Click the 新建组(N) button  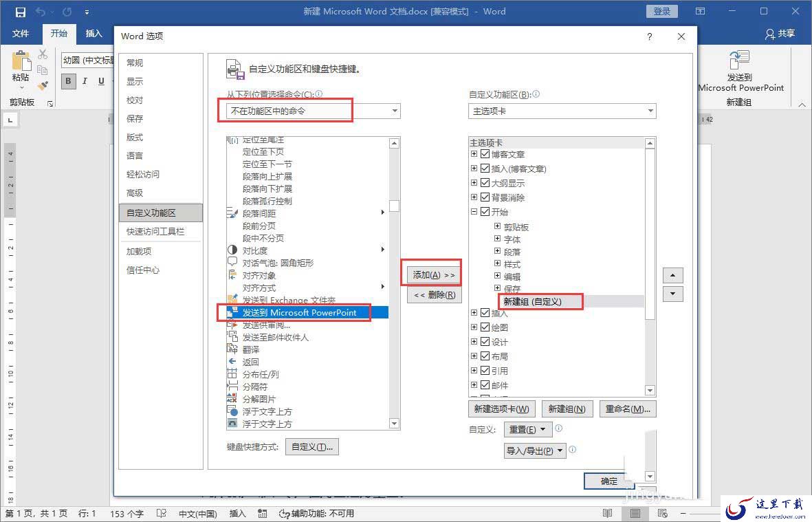pos(567,409)
